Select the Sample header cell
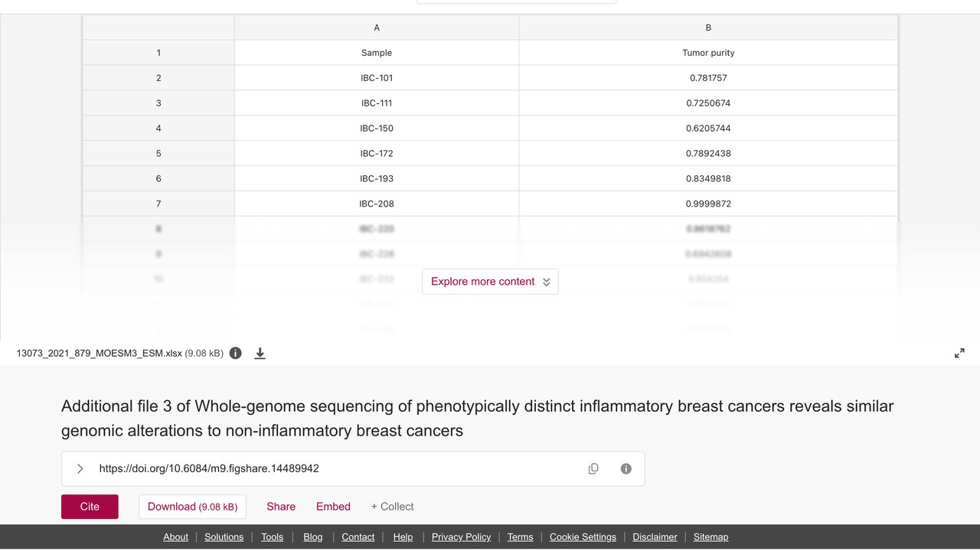The width and height of the screenshot is (980, 551). click(x=377, y=53)
